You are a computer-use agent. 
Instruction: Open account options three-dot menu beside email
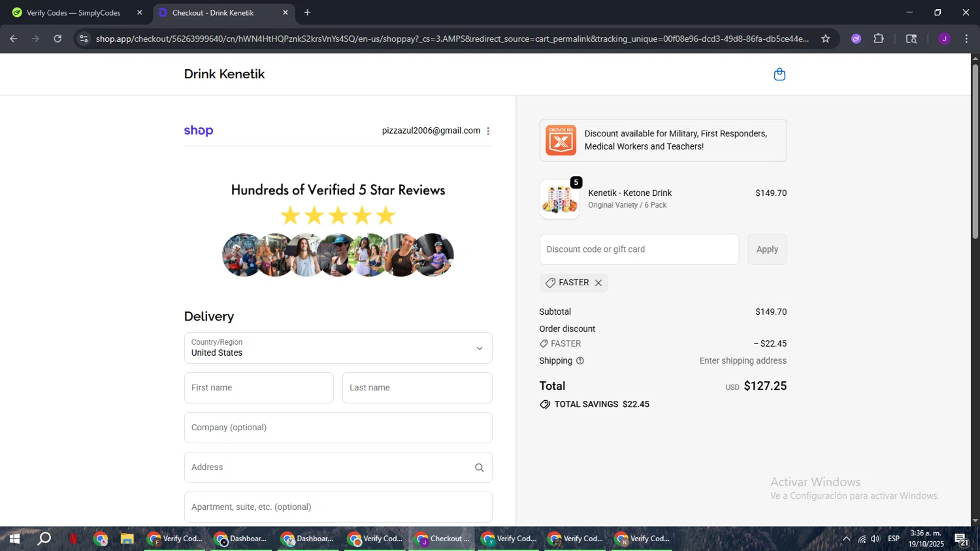point(488,131)
